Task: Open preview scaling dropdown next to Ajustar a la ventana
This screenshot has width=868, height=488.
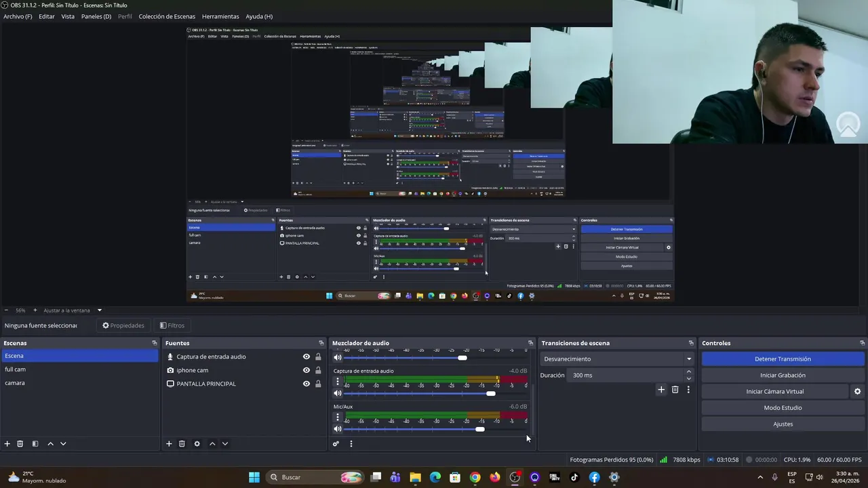Action: [x=99, y=310]
